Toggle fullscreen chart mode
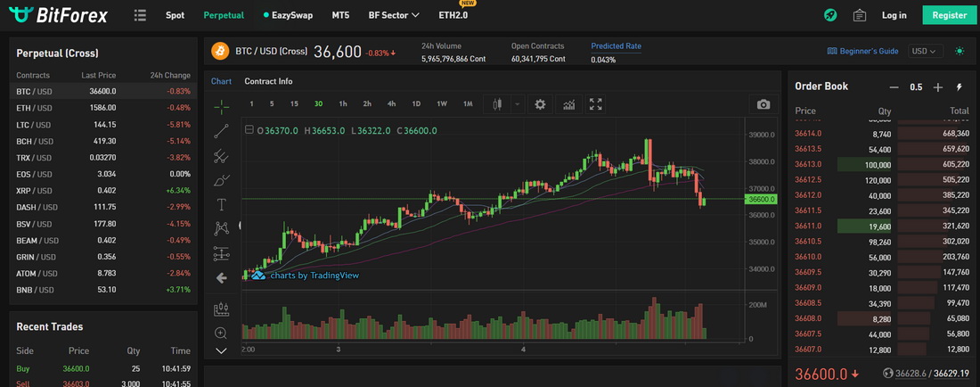The width and height of the screenshot is (980, 387). click(596, 104)
